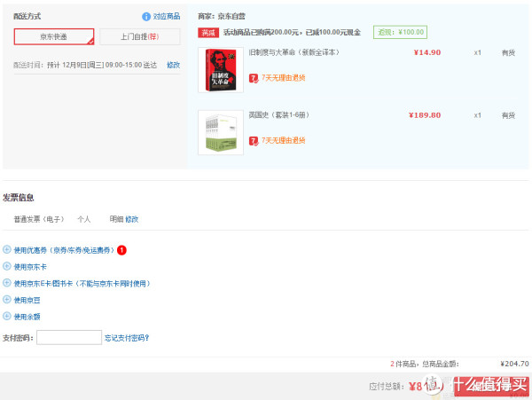
Task: Click 普通发票（电子）invoice type text
Action: point(39,219)
